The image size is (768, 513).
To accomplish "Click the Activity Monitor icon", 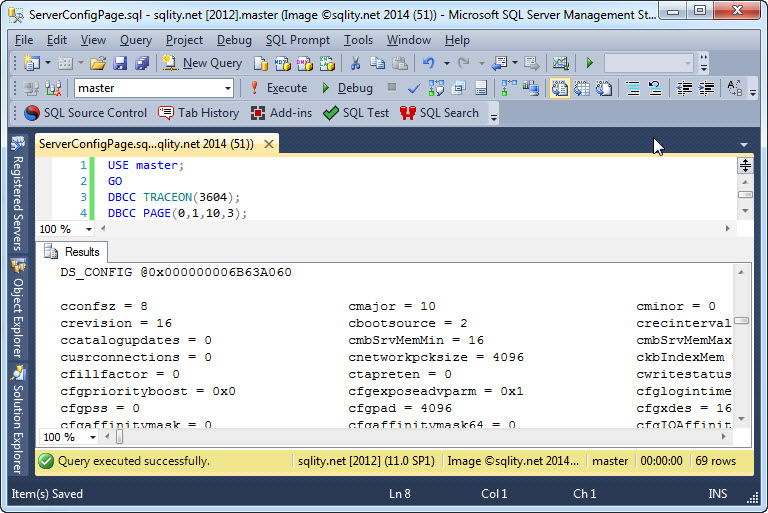I will click(x=561, y=63).
